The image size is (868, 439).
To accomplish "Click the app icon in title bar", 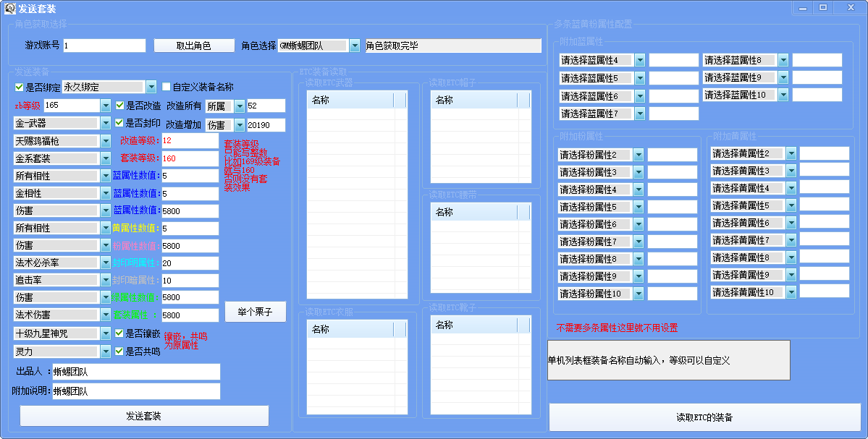I will (x=10, y=8).
